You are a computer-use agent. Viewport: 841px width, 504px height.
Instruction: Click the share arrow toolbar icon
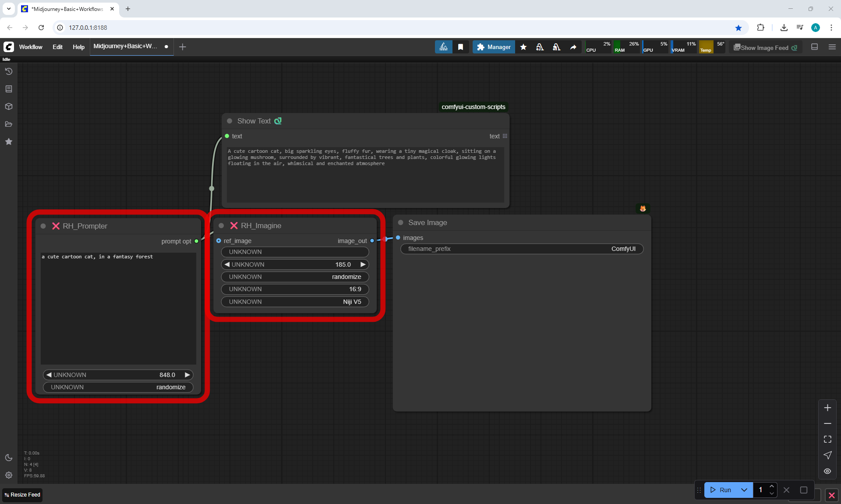(573, 47)
